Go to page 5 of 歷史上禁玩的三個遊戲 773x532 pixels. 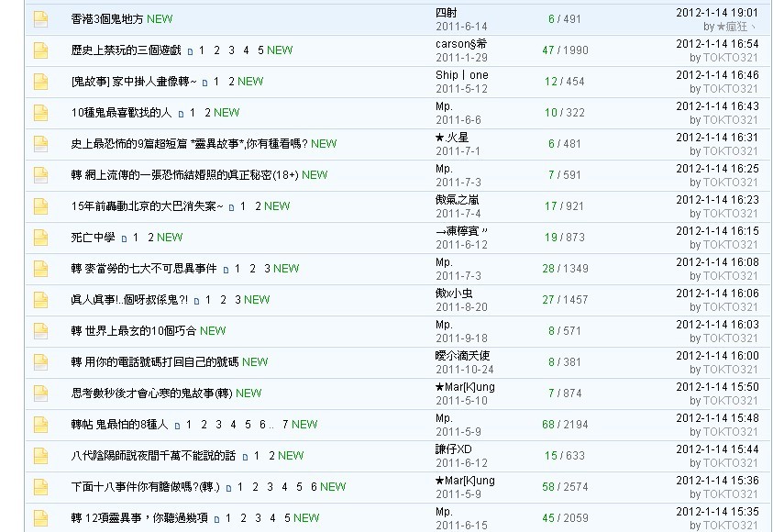click(x=260, y=50)
